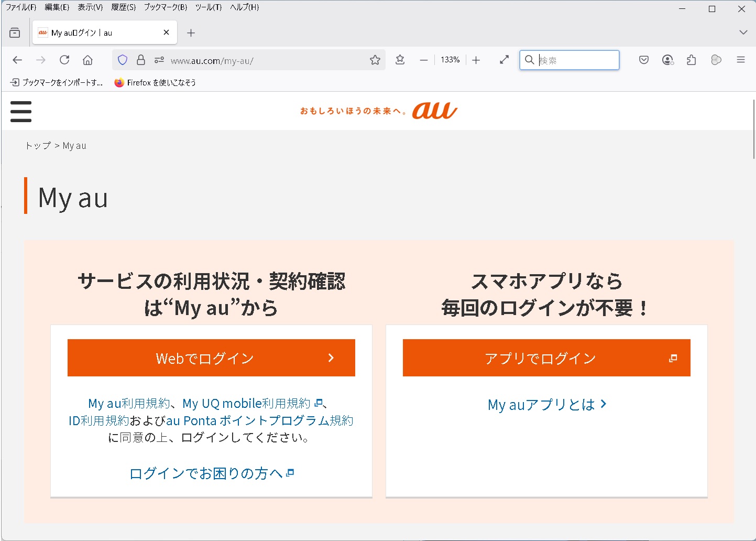Click the forward navigation arrow

41,60
